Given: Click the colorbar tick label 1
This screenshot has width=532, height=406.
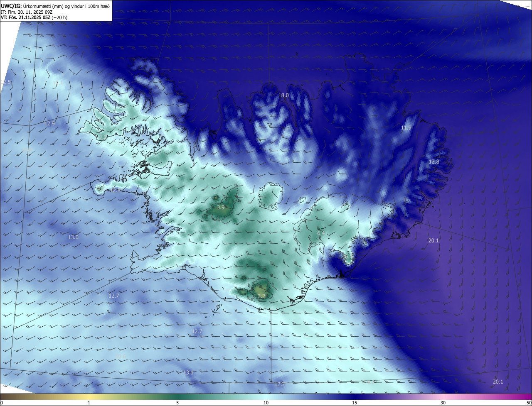Looking at the screenshot, I should coord(89,403).
